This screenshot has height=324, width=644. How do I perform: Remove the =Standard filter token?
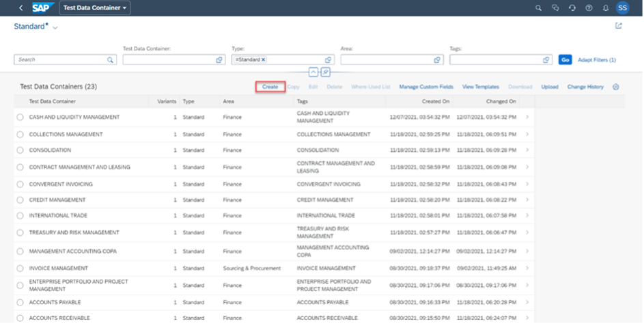263,60
